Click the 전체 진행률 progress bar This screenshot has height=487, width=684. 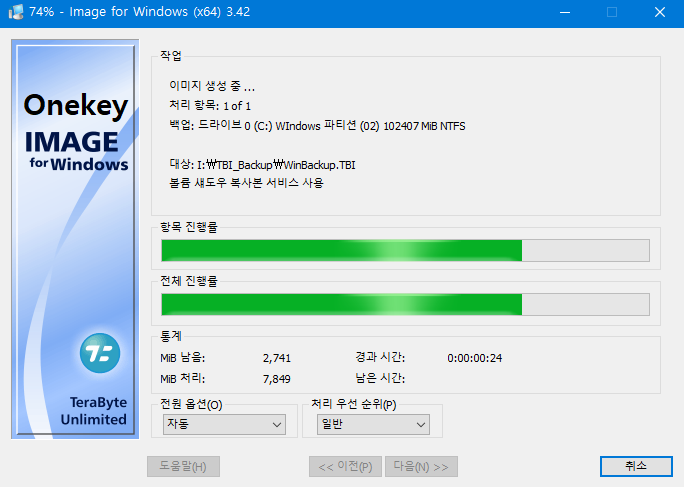[405, 305]
